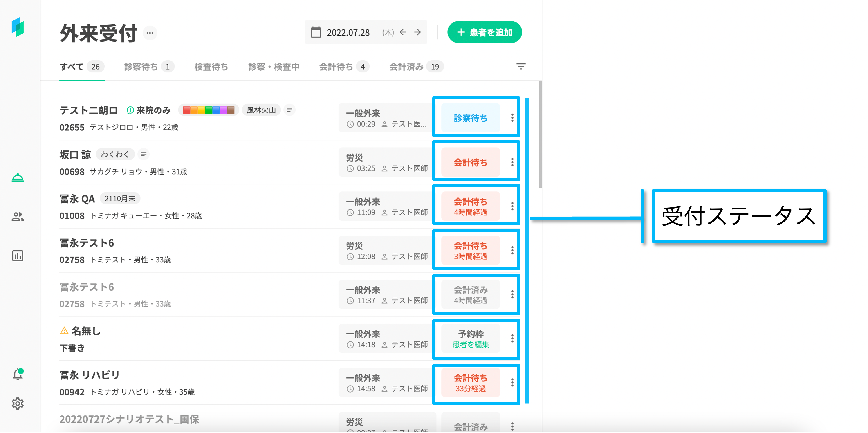868x433 pixels.
Task: Go to next day arrow
Action: [417, 32]
